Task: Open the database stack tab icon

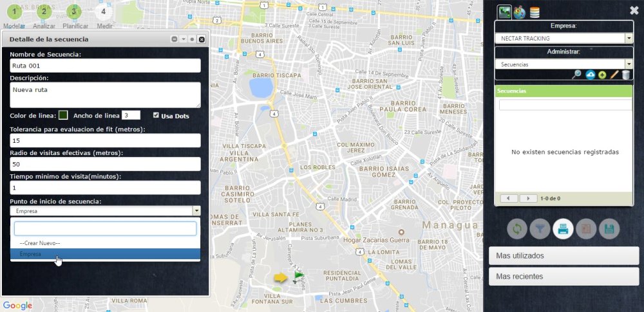Action: 535,12
